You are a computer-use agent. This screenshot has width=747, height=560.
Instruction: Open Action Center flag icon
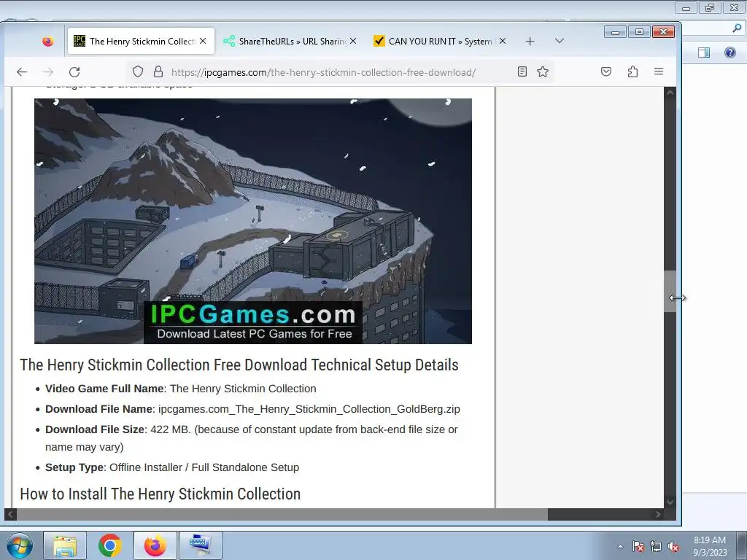tap(638, 546)
